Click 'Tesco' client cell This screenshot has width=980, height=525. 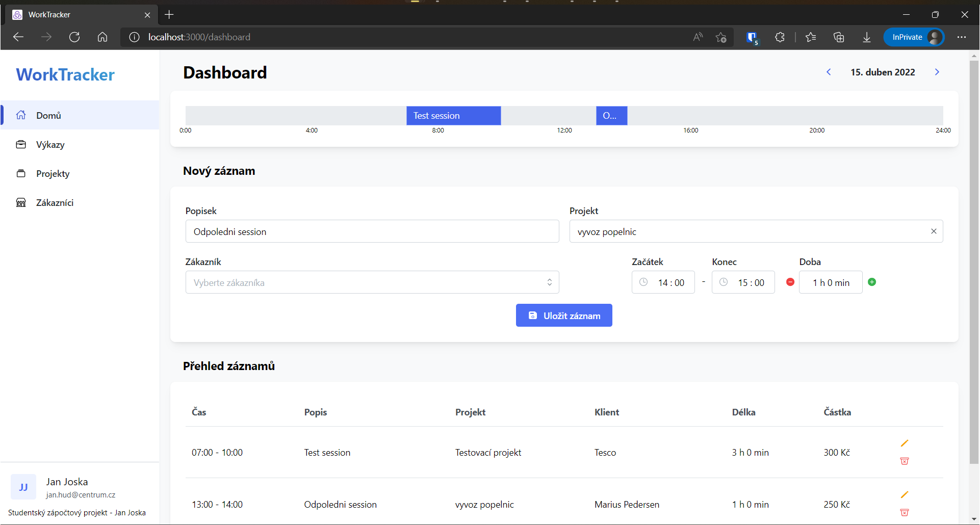(x=605, y=453)
